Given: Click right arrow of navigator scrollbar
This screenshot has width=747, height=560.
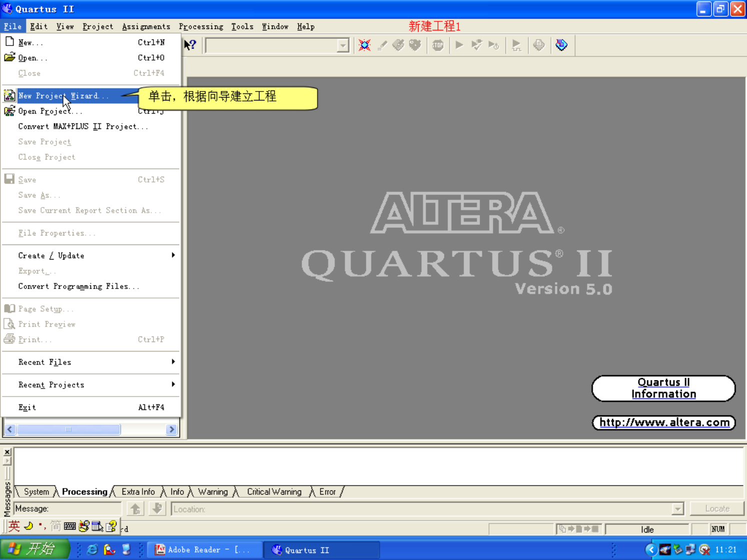Looking at the screenshot, I should [171, 429].
